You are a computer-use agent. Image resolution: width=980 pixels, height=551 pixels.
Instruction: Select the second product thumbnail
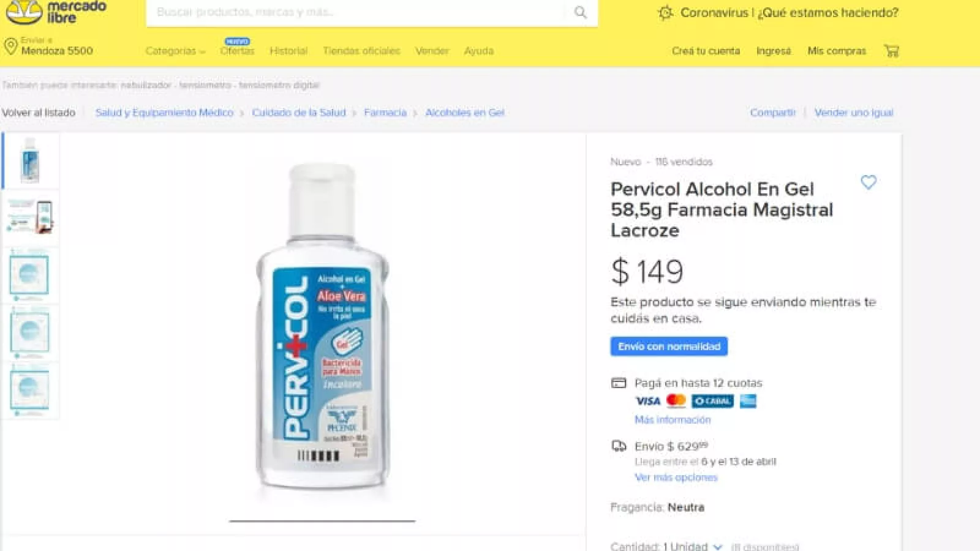[30, 217]
